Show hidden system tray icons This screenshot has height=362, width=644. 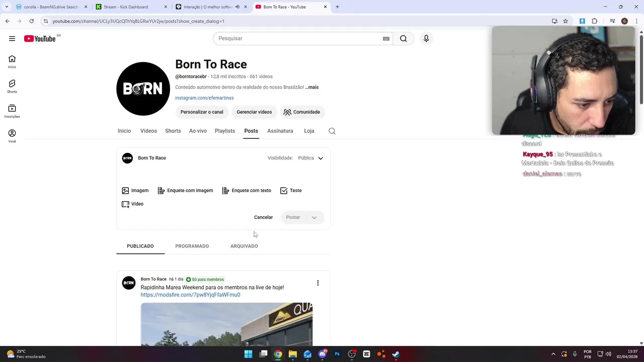(553, 354)
